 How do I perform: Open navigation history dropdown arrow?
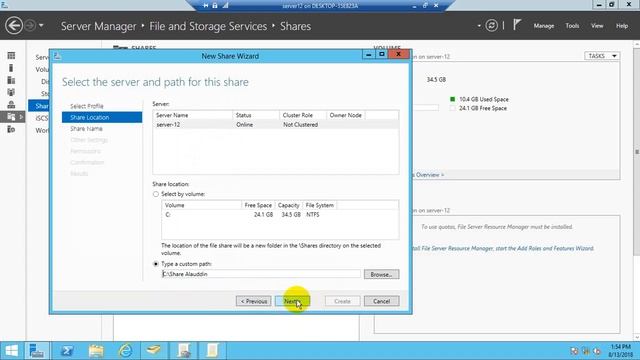pos(41,26)
